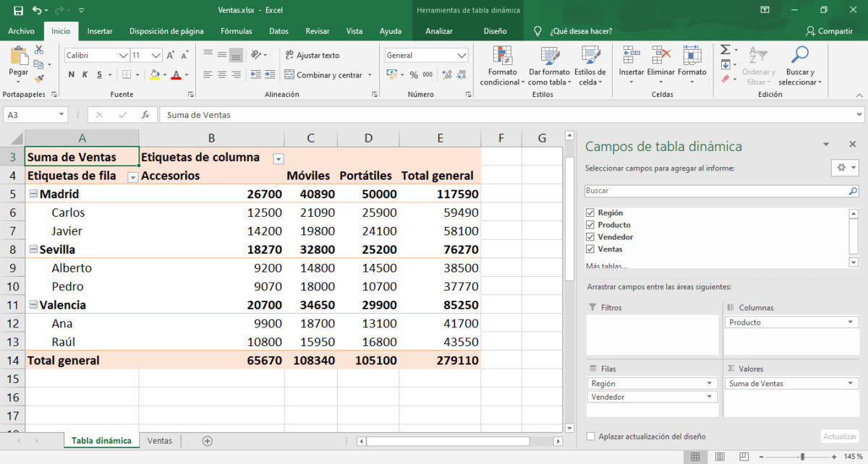Uncheck the Ventas field
The image size is (868, 464).
tap(591, 247)
